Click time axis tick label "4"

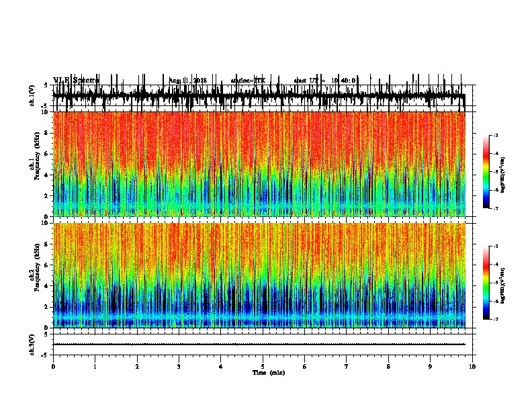coord(221,367)
